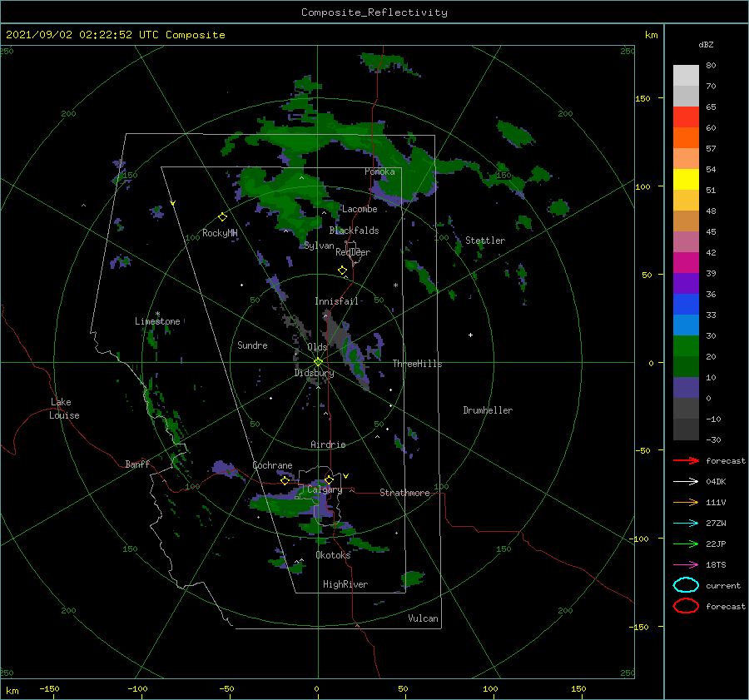This screenshot has height=700, width=749.
Task: Click the green 22JP arrow legend icon
Action: click(x=686, y=544)
